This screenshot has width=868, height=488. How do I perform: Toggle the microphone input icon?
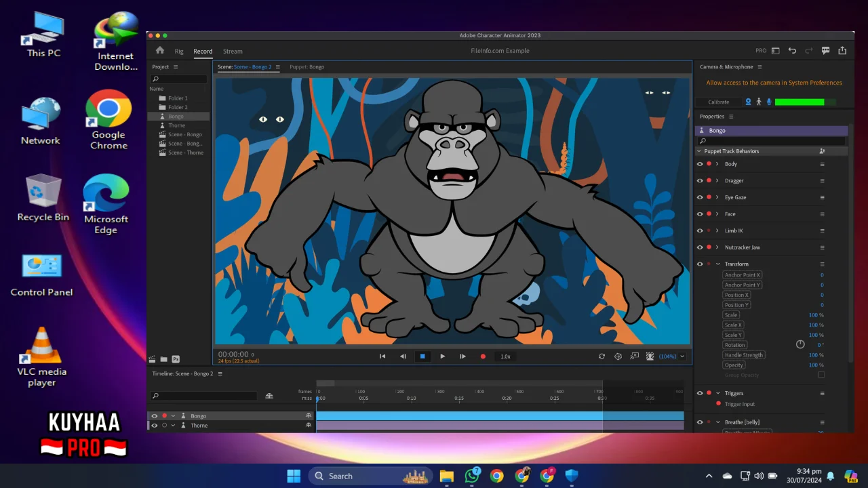tap(769, 102)
